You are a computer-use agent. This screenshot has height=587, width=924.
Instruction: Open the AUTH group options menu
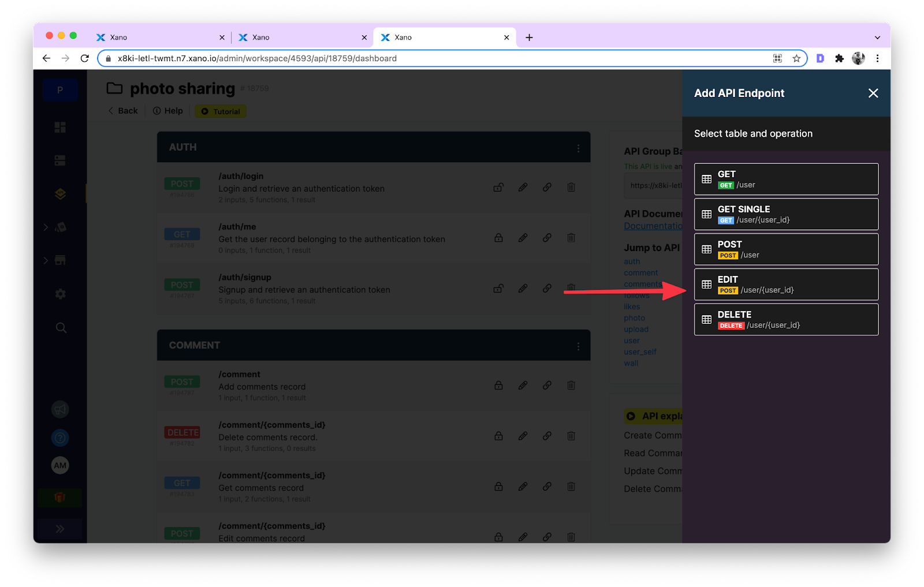click(578, 148)
